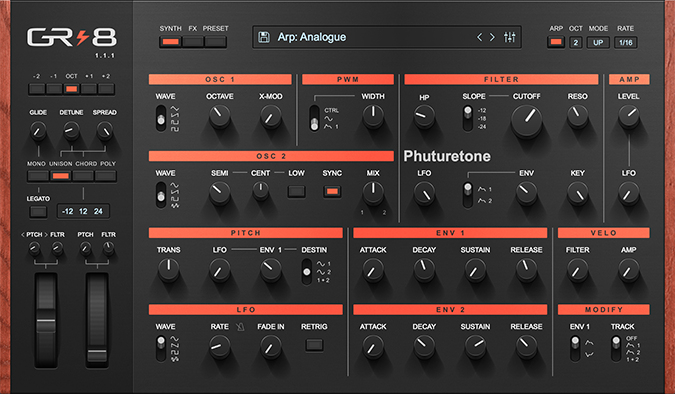Open the mixer settings sliders icon
This screenshot has height=394, width=675.
(x=510, y=37)
